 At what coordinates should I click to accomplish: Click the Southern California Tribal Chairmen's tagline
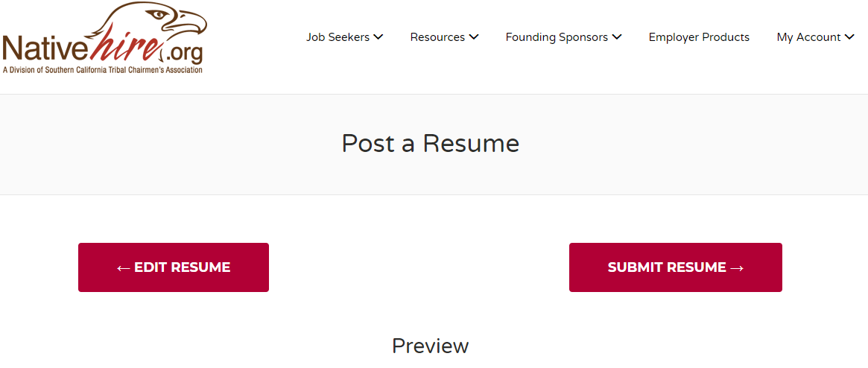(102, 70)
